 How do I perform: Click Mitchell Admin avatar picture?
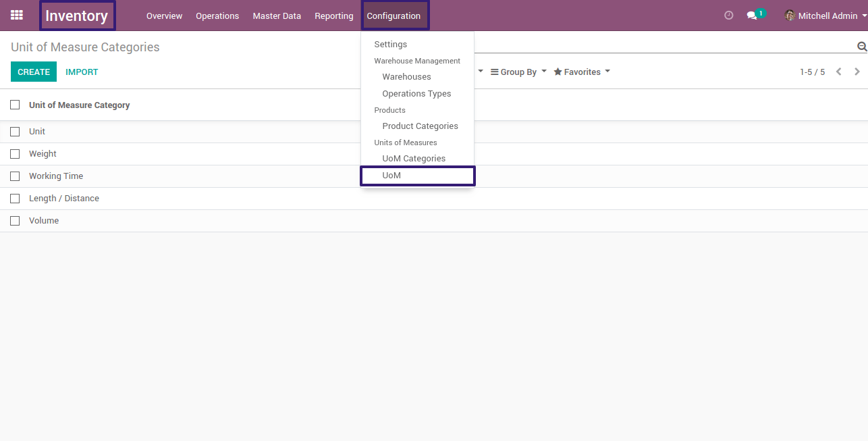[x=790, y=16]
